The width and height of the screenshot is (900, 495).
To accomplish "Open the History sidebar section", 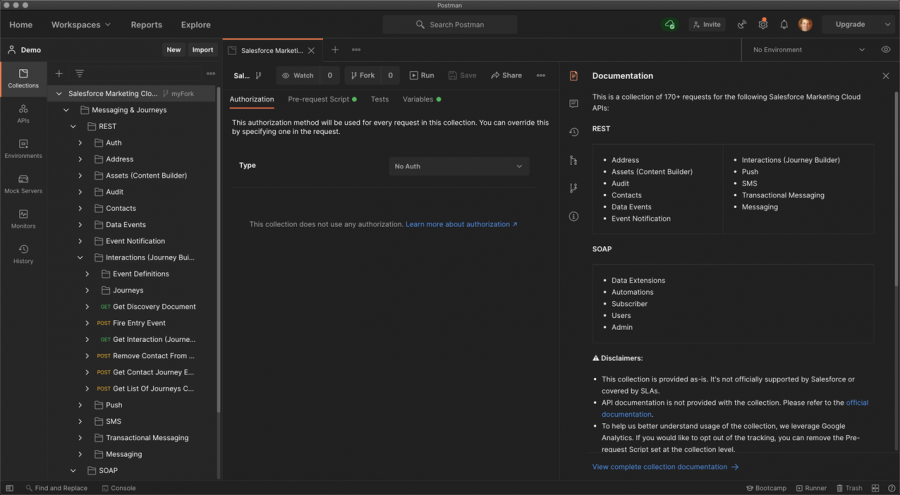I will 23,254.
